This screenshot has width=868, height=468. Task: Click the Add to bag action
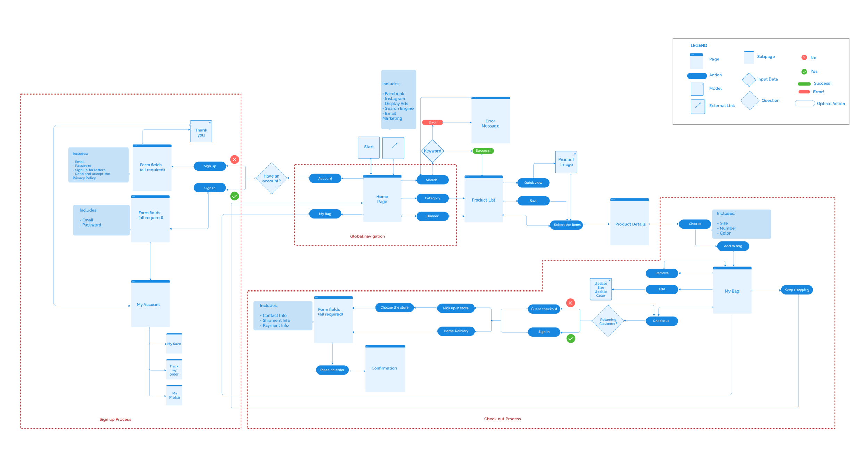click(x=733, y=246)
